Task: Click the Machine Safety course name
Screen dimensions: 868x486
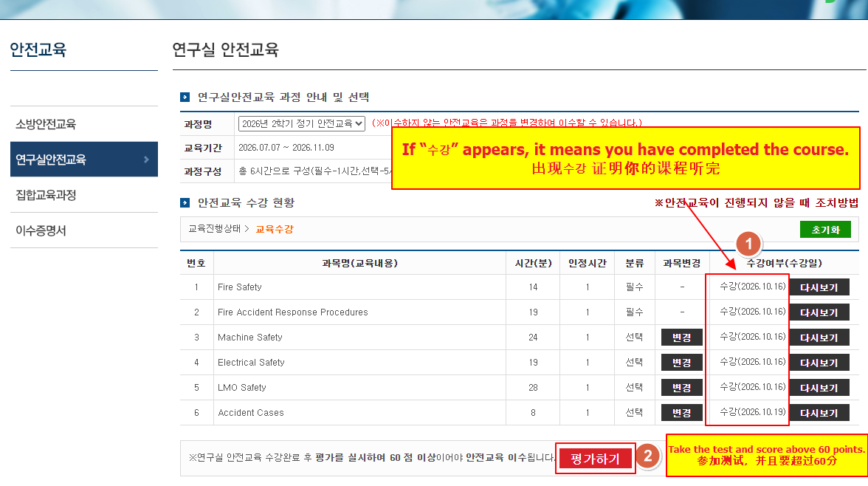Action: (x=250, y=338)
